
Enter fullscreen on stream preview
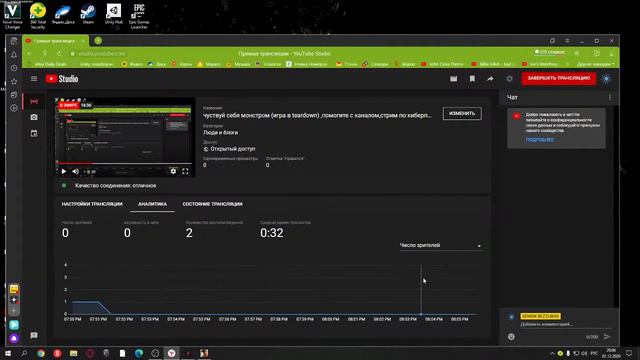185,171
